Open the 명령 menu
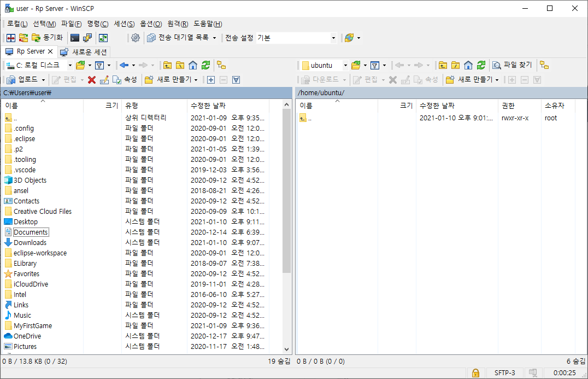The image size is (588, 379). pos(97,24)
